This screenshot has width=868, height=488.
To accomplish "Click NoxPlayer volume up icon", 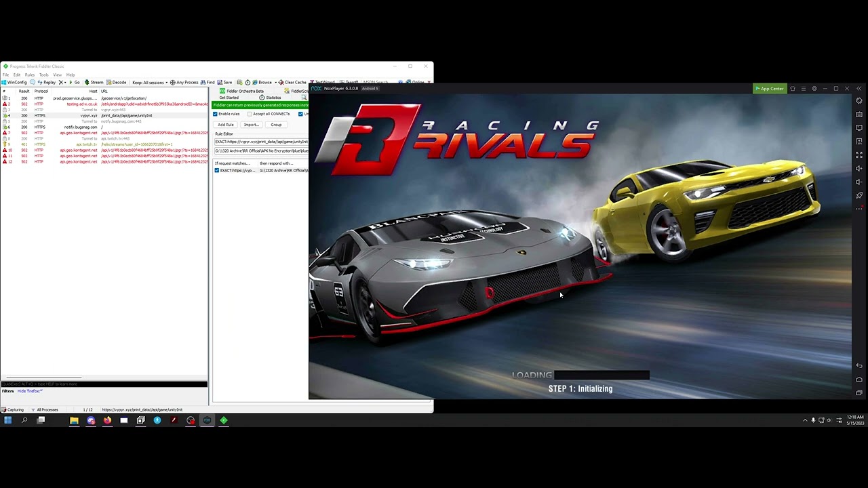I will point(859,168).
